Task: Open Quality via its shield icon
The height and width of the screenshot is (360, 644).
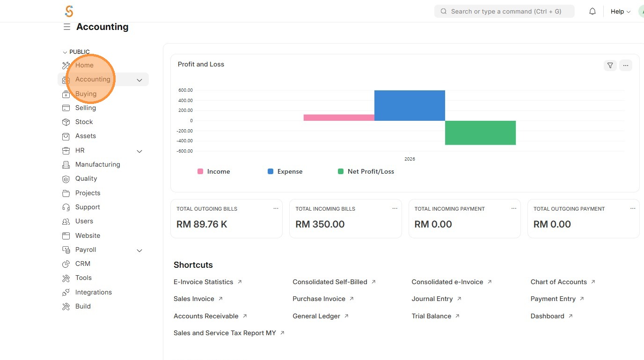Action: pos(66,179)
